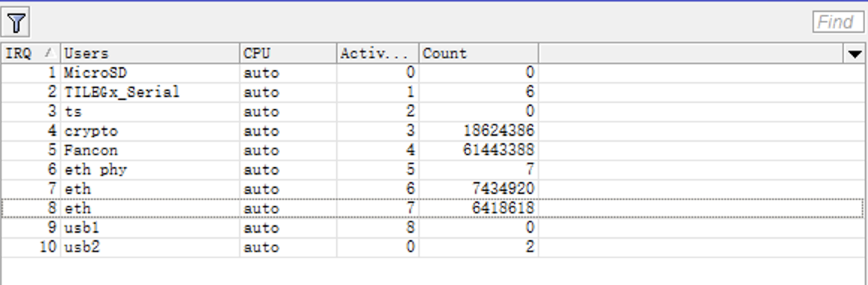
Task: Select the usb1 row
Action: coord(433,228)
